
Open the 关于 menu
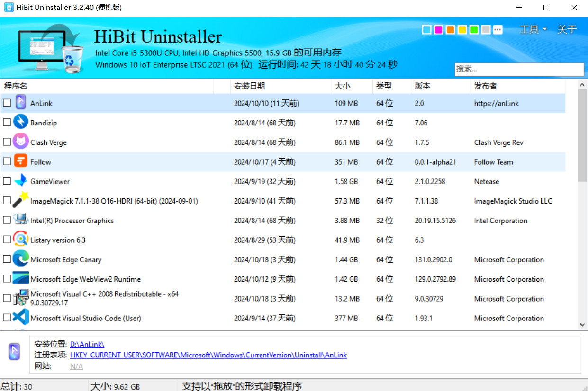coord(567,29)
